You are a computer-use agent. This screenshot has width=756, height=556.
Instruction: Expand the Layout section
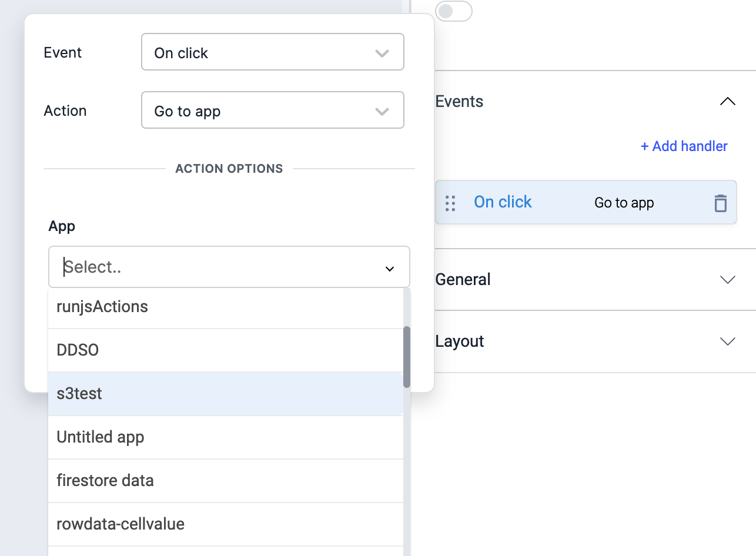click(728, 341)
